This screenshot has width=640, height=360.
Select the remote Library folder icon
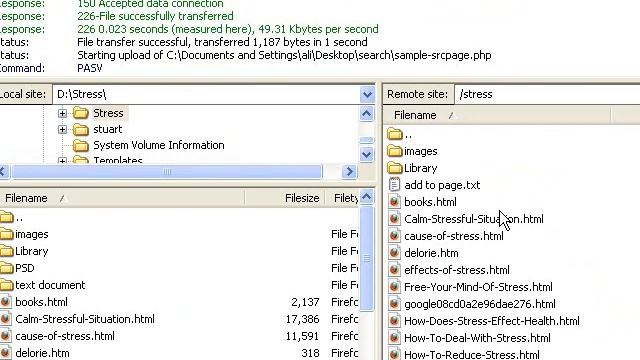(395, 168)
